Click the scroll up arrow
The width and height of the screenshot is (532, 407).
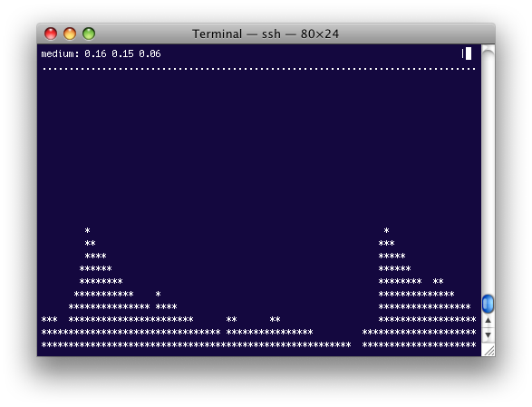[488, 320]
